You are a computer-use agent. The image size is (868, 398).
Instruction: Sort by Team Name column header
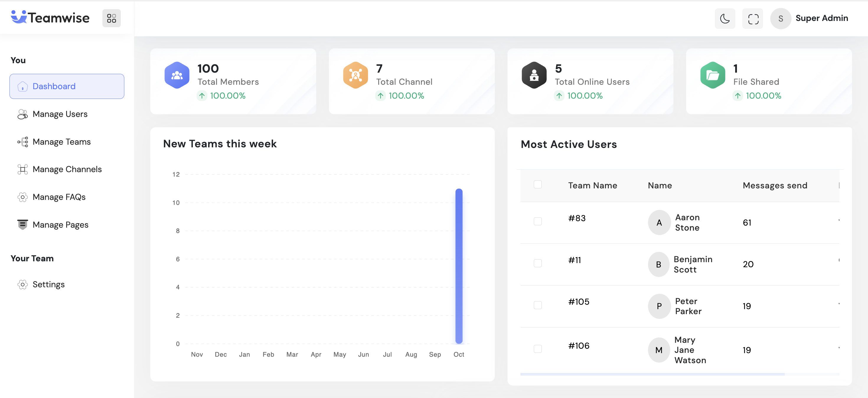(x=592, y=185)
